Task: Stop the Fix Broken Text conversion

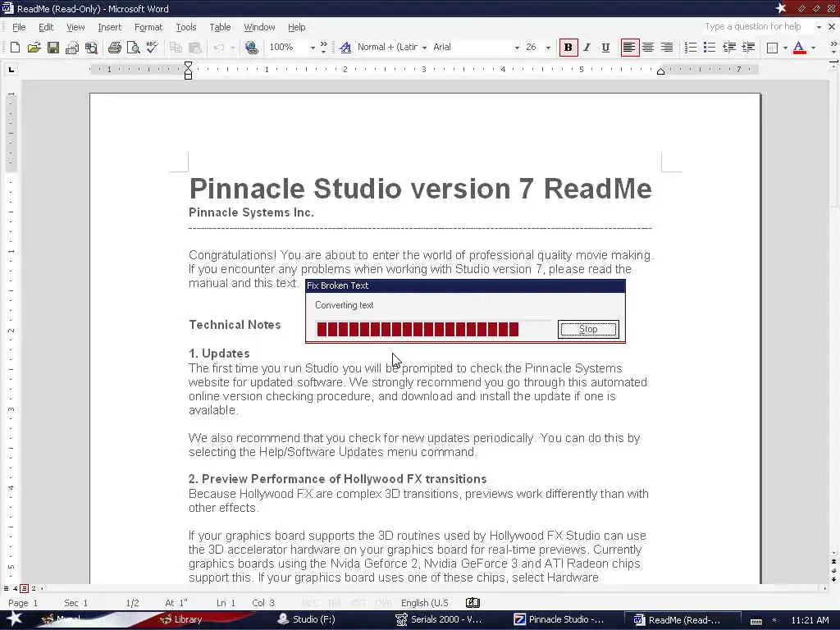Action: [588, 329]
